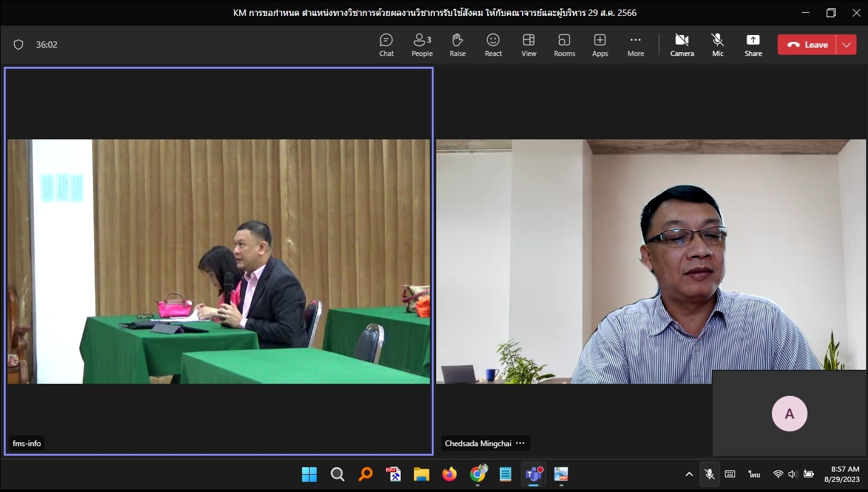Open the React emoji menu

[x=493, y=45]
